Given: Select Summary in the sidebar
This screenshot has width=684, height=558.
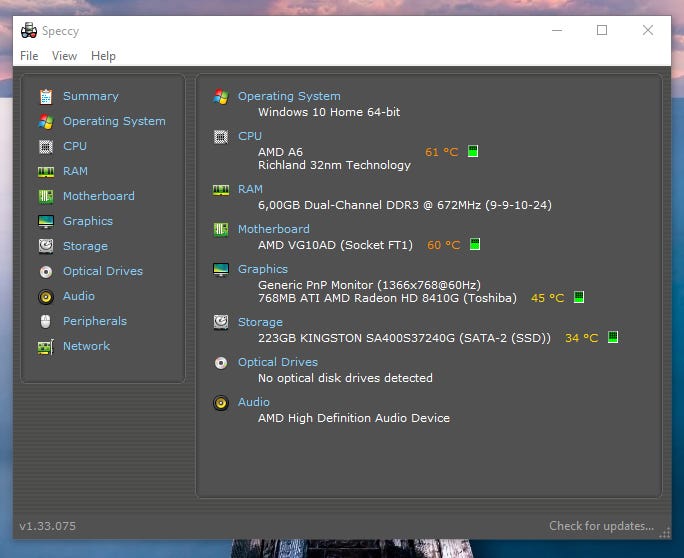Looking at the screenshot, I should coord(91,96).
